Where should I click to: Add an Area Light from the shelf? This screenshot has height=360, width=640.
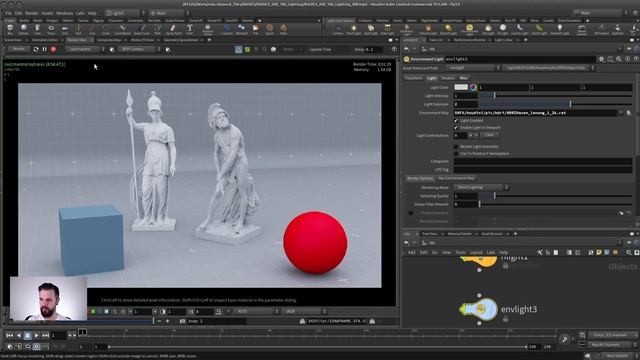coord(387,29)
